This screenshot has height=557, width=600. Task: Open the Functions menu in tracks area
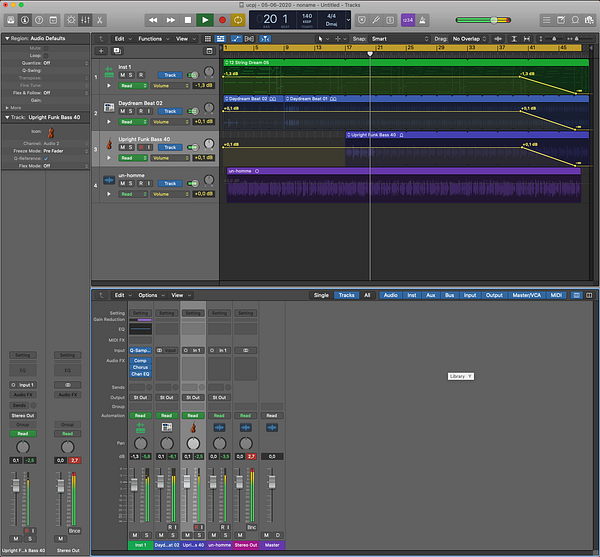[x=152, y=39]
